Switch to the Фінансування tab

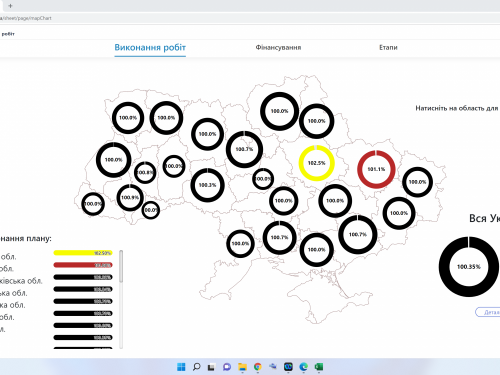point(278,47)
